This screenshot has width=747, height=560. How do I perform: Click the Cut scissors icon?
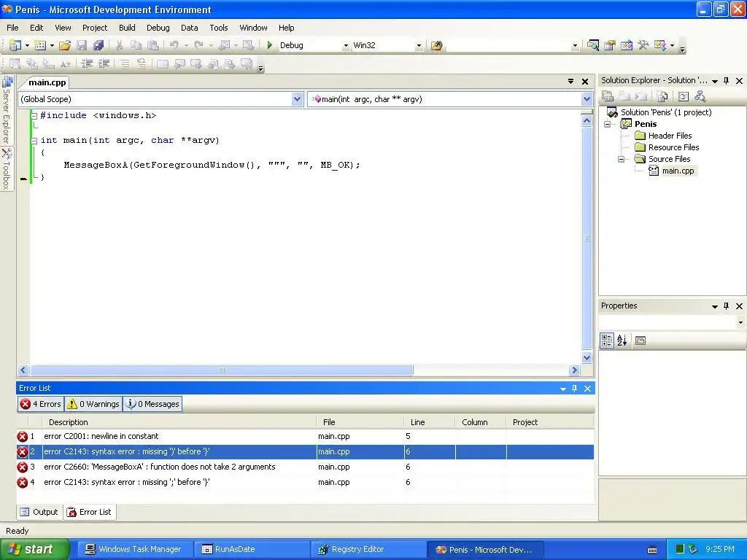point(119,45)
